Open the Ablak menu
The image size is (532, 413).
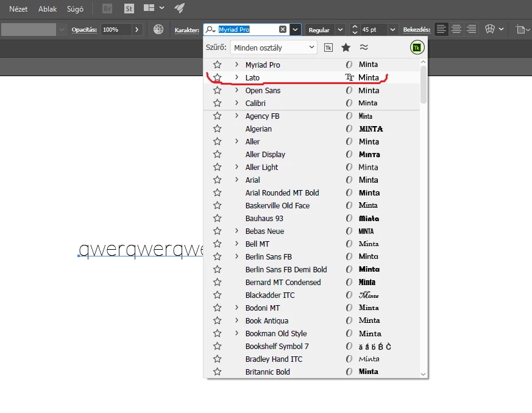[x=48, y=9]
